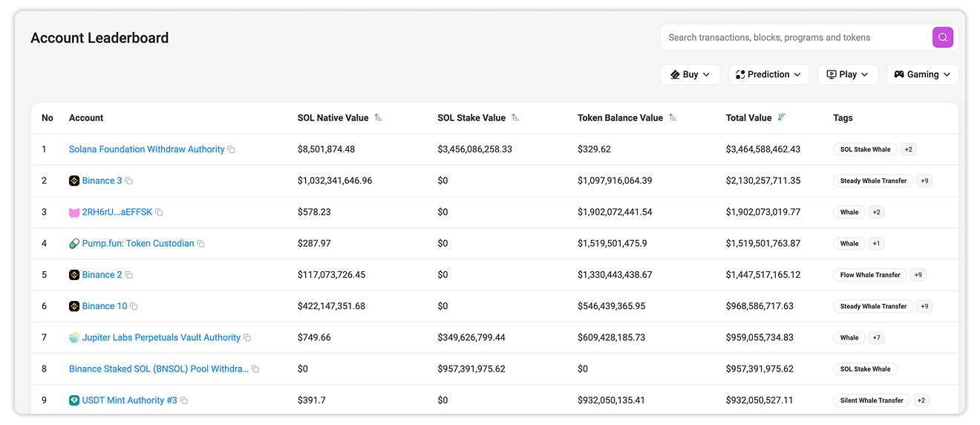
Task: Click stake value $957,391,975.62 in BNSOL row
Action: pyautogui.click(x=471, y=369)
